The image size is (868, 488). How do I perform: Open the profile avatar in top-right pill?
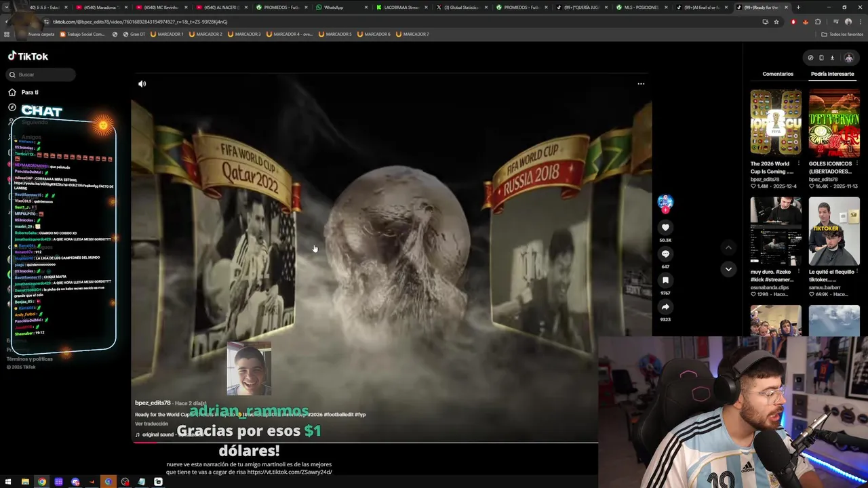[848, 58]
